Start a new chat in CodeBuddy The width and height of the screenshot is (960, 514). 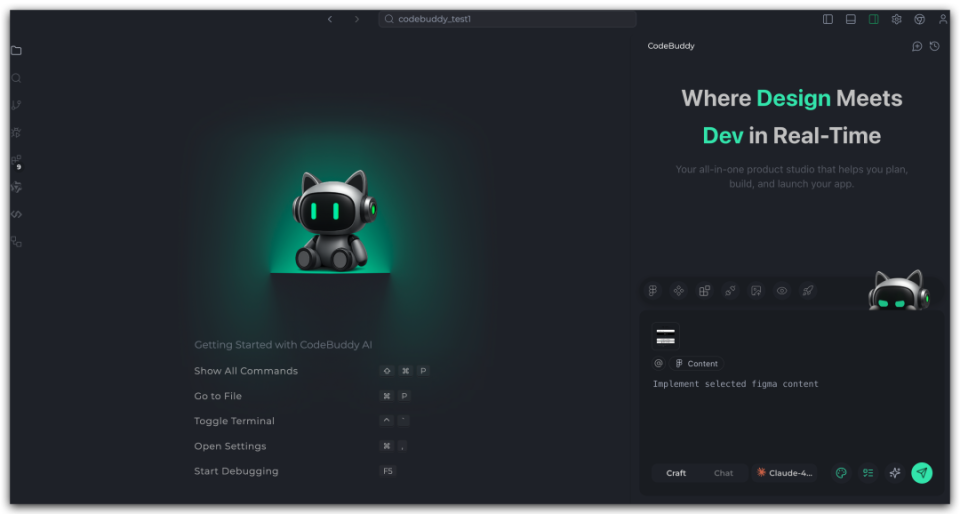tap(917, 47)
